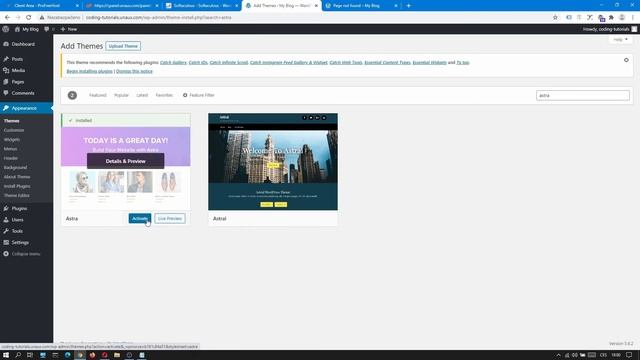
Task: Open Chrome profile avatar icon
Action: pos(622,18)
